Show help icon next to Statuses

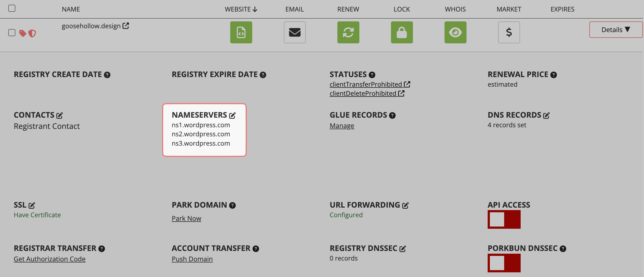click(x=372, y=75)
